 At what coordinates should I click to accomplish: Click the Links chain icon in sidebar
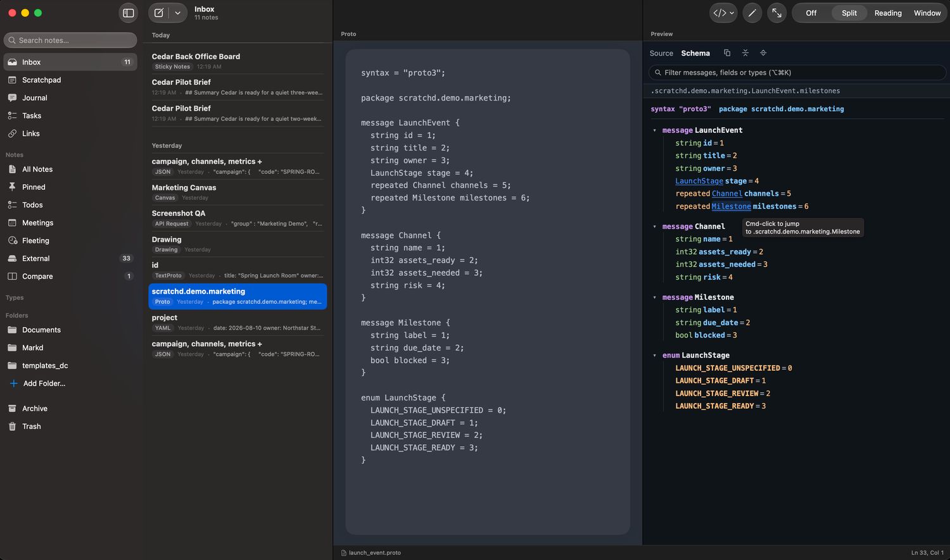(12, 134)
